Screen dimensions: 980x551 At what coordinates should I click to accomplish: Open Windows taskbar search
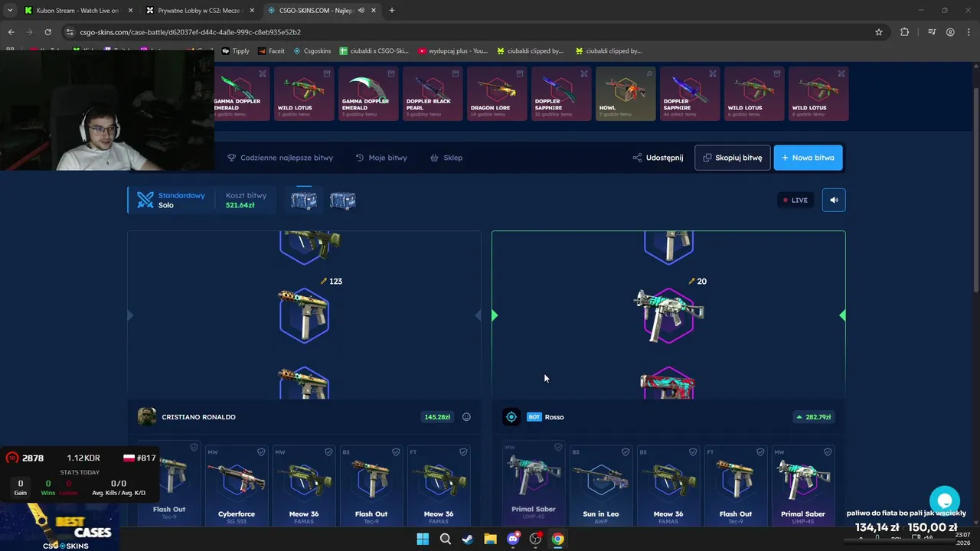click(445, 539)
